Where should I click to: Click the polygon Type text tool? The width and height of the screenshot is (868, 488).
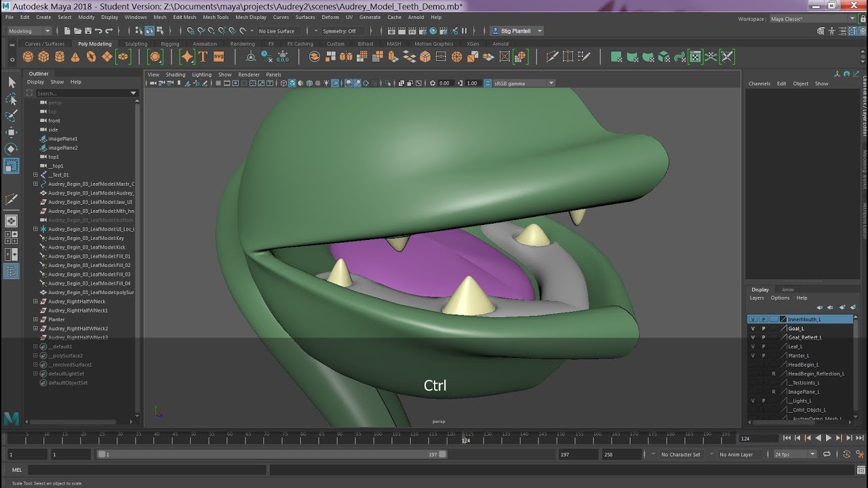203,57
